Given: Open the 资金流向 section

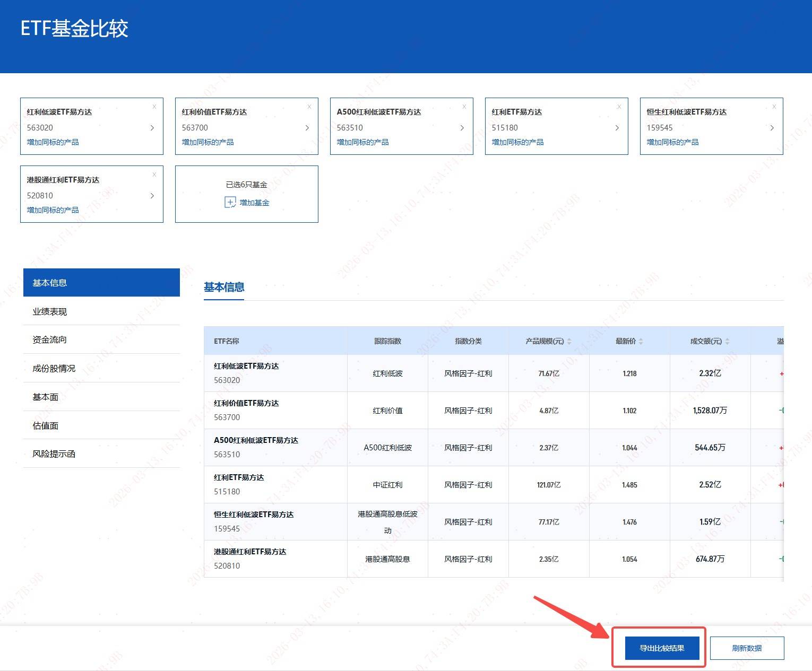Looking at the screenshot, I should [x=50, y=339].
